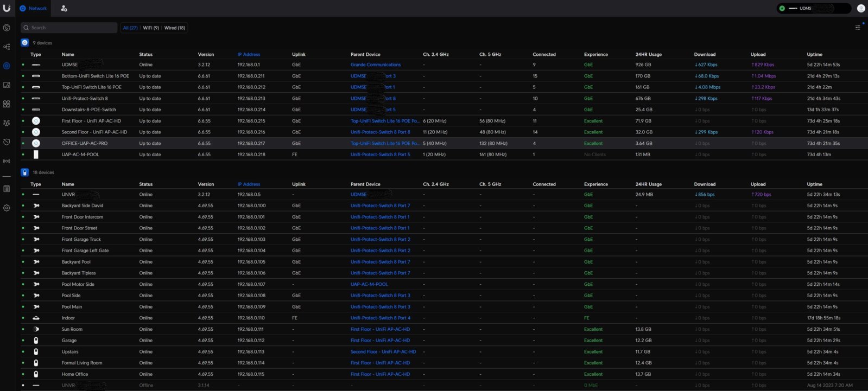Click the dome camera icon for Indoor row
Screen dimensions: 868x391
(x=36, y=318)
